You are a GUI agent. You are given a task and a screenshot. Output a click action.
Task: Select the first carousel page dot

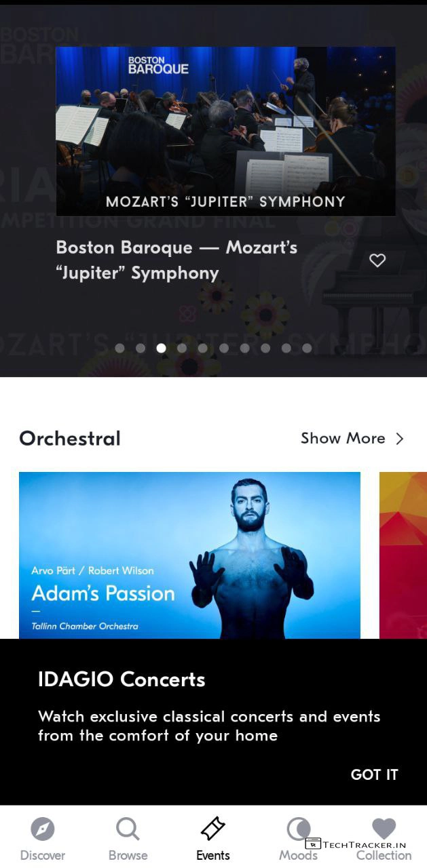(119, 349)
